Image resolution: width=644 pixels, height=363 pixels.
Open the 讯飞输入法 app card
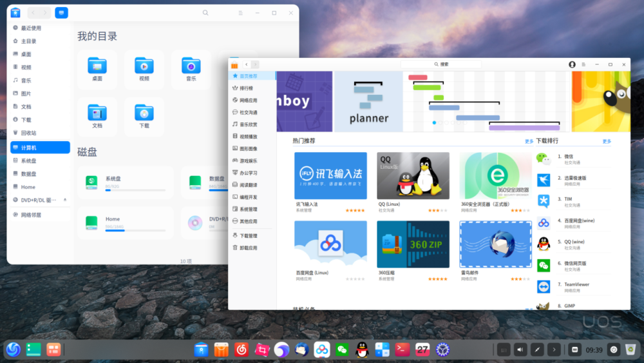click(330, 176)
